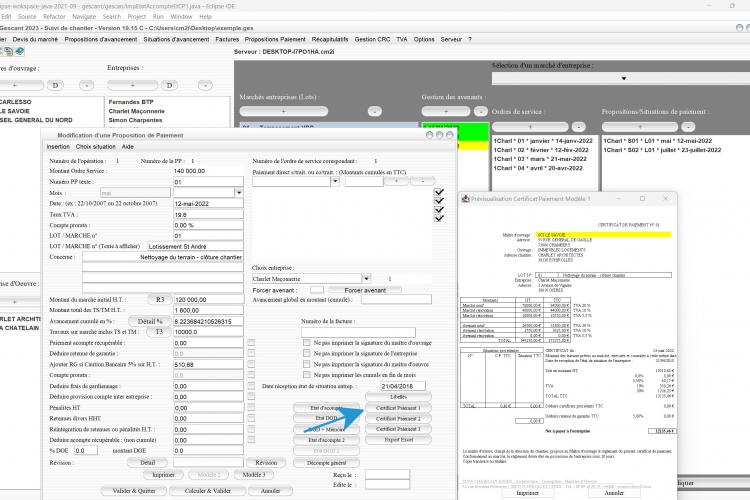
Task: Open the Choix entreprise dropdown arrow
Action: click(366, 278)
